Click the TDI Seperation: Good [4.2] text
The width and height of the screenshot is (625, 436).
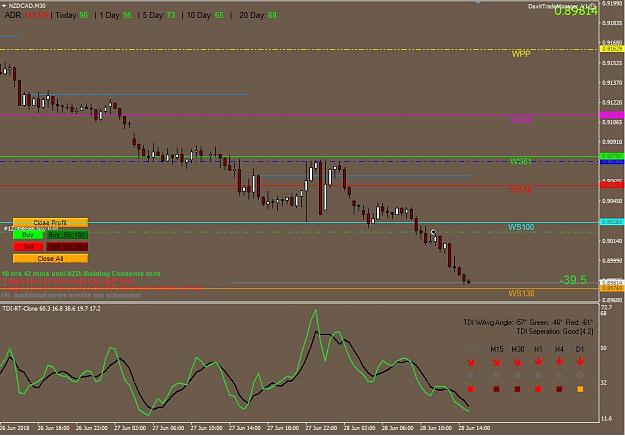(x=555, y=331)
